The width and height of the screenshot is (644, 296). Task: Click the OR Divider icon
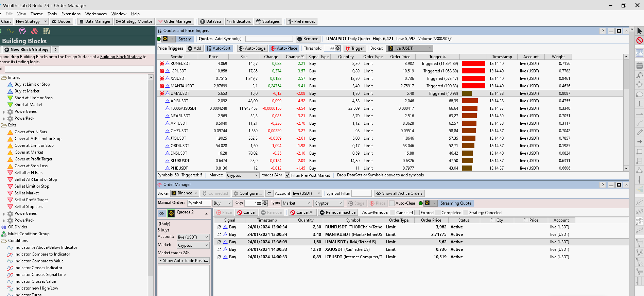pos(4,227)
